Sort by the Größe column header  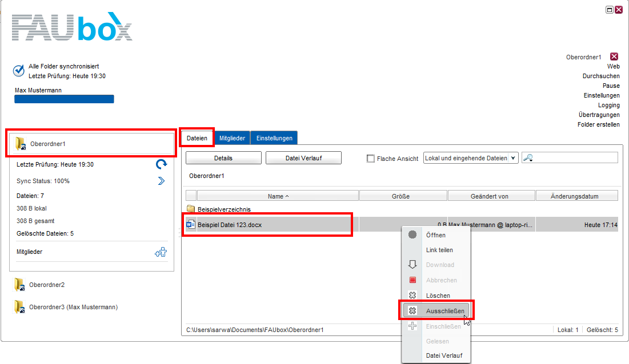click(403, 196)
